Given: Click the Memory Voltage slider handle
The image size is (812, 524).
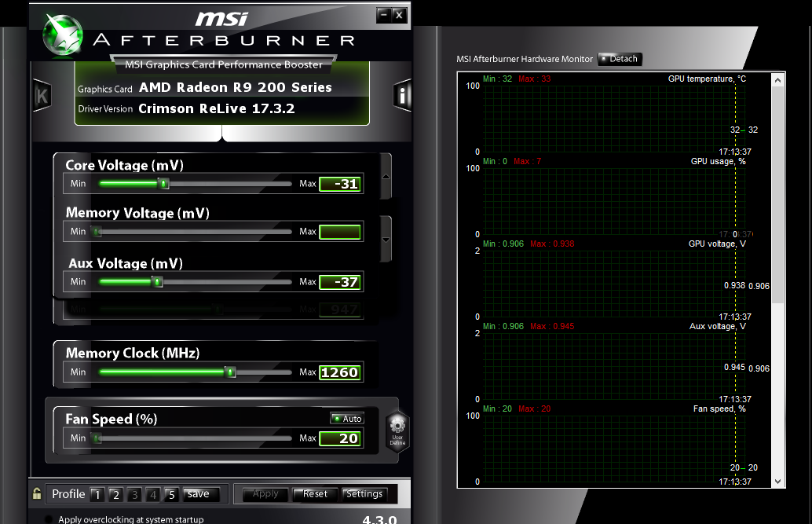Looking at the screenshot, I should (x=97, y=232).
